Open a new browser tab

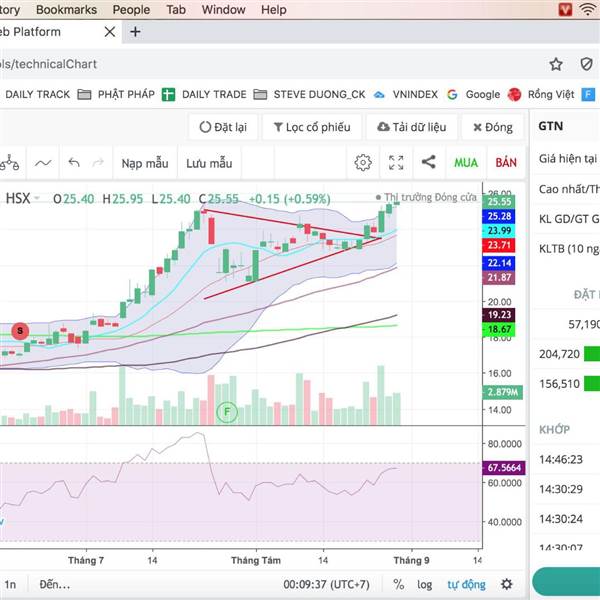pyautogui.click(x=135, y=32)
